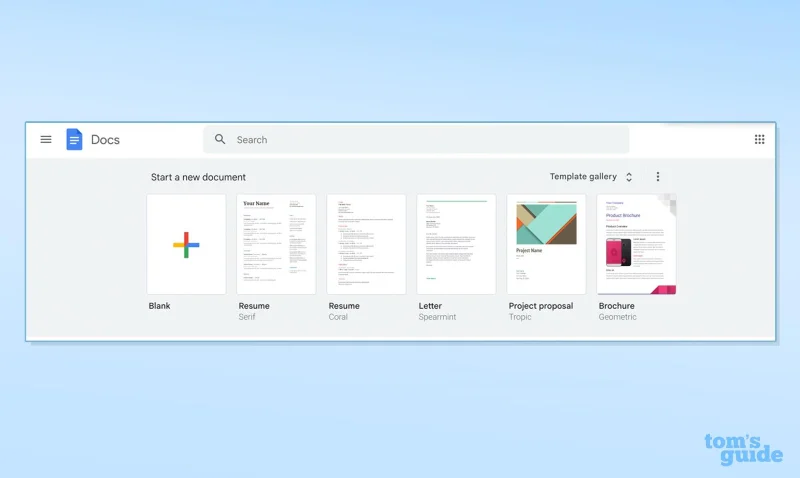Click into the Search field
Screen dimensions: 800x478
416,139
